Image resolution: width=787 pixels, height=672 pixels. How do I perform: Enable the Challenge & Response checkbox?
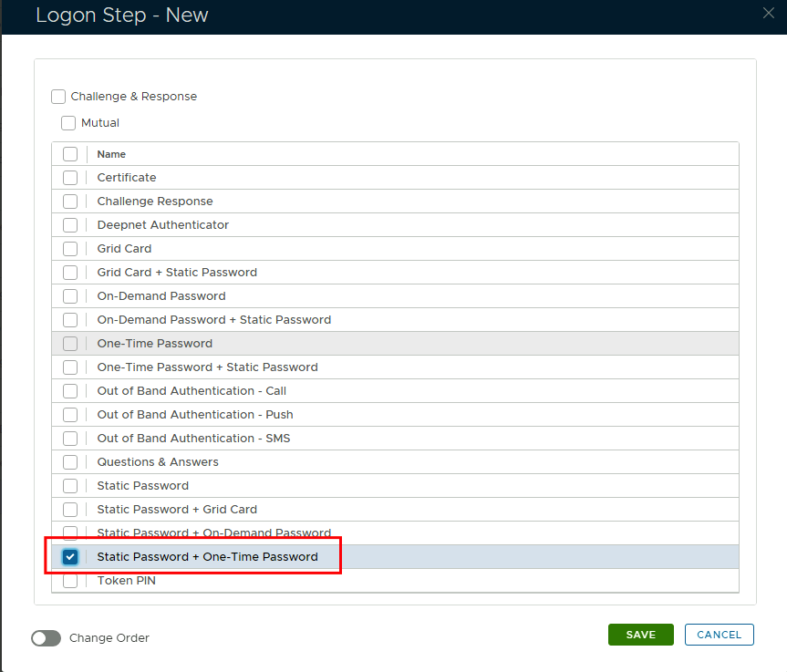(x=58, y=97)
